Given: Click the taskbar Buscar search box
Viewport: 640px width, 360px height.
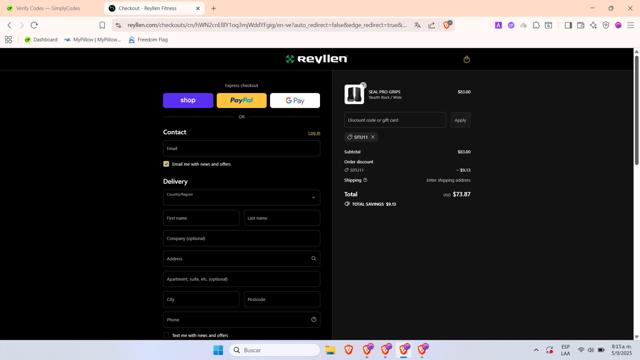Looking at the screenshot, I should coord(274,350).
